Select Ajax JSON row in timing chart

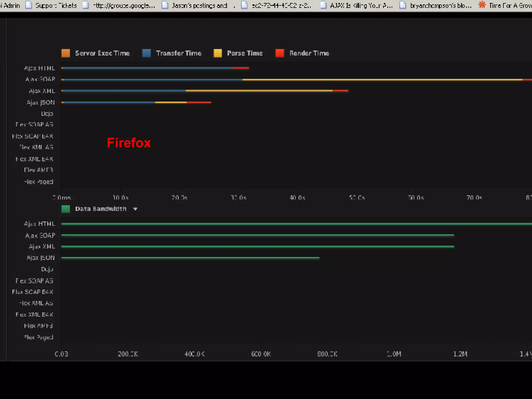click(x=41, y=103)
